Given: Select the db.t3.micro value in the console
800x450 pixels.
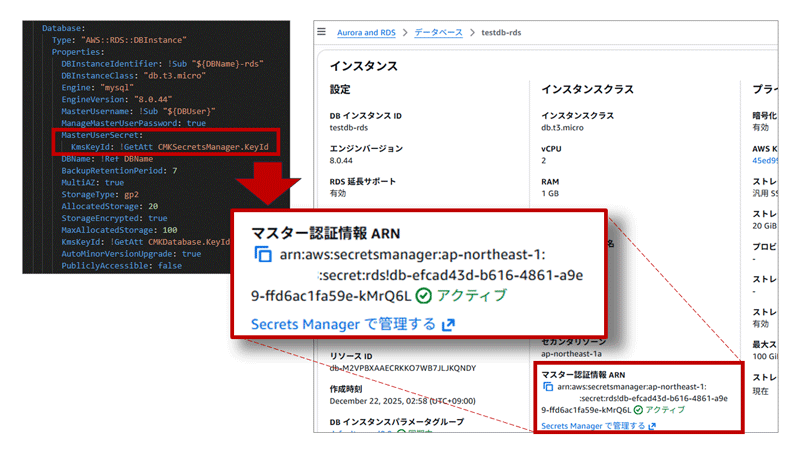Looking at the screenshot, I should pos(562,128).
